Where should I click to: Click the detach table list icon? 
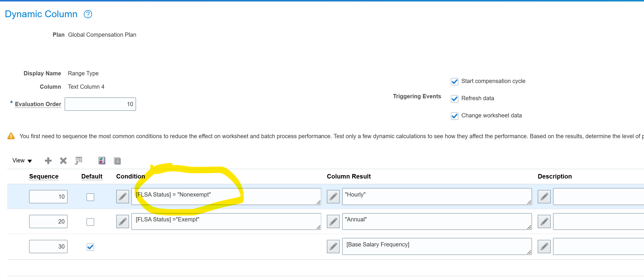(x=117, y=161)
